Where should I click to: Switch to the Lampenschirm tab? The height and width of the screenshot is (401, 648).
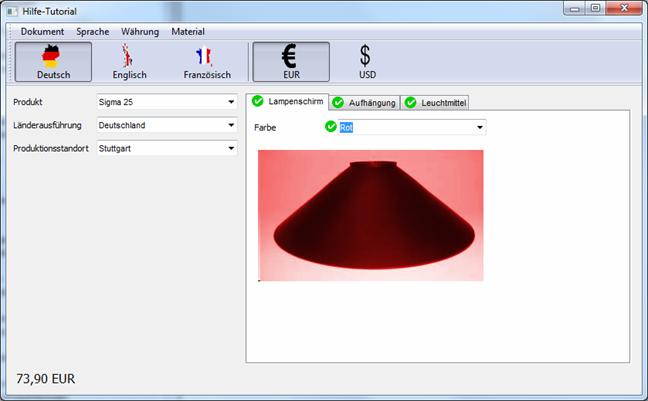[x=288, y=101]
